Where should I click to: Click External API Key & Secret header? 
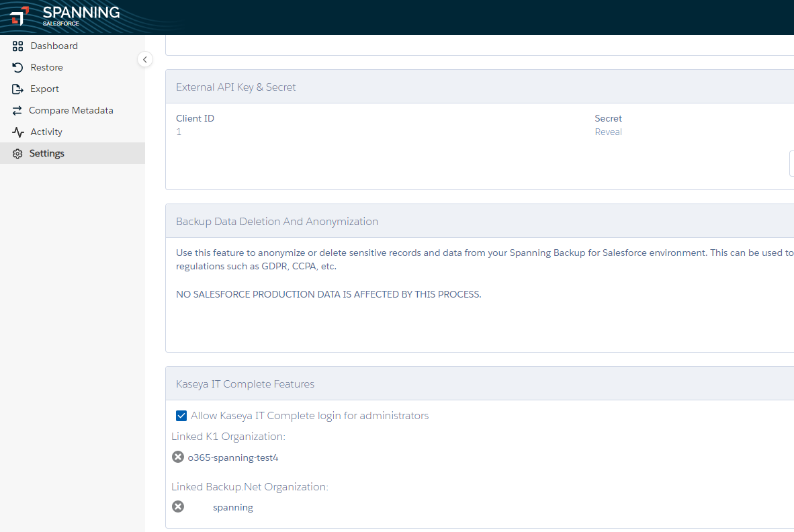pyautogui.click(x=236, y=87)
